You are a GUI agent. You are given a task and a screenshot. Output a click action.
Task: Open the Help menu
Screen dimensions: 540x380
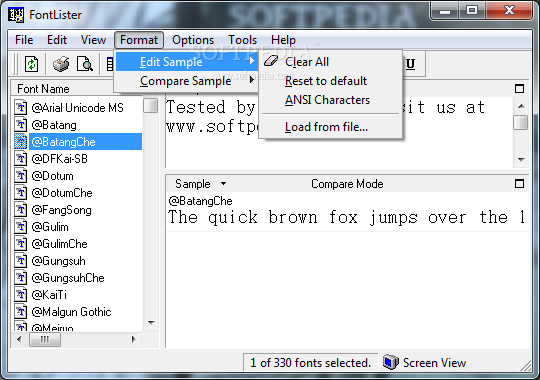(x=283, y=40)
